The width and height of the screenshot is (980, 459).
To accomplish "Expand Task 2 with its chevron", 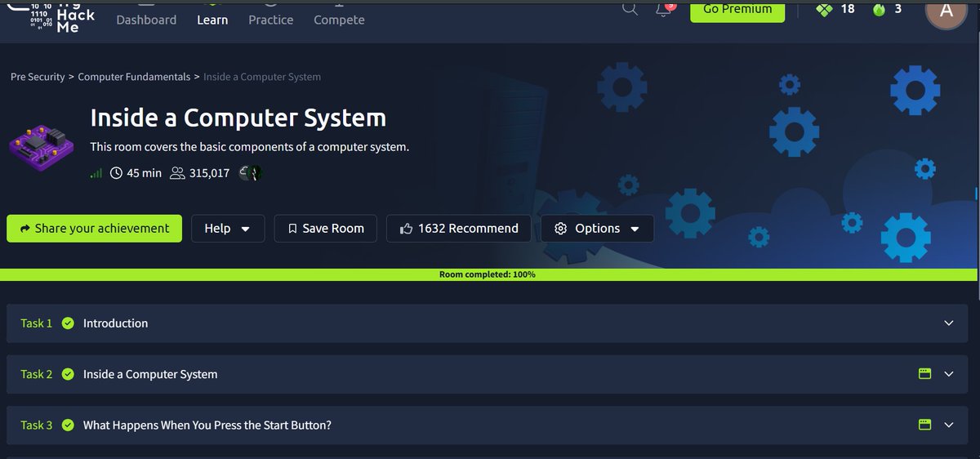I will click(x=948, y=374).
